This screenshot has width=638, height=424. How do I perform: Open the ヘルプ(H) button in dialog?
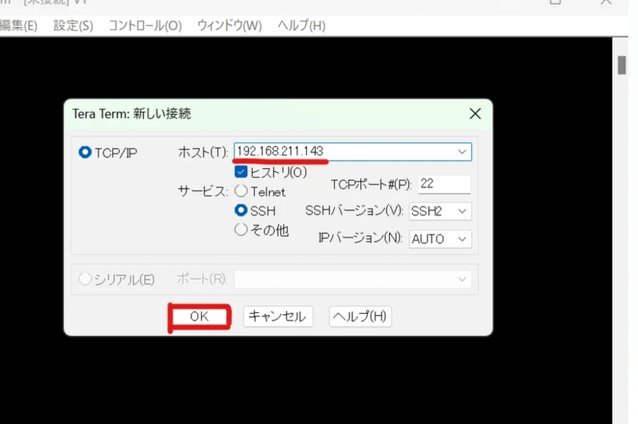(x=360, y=317)
